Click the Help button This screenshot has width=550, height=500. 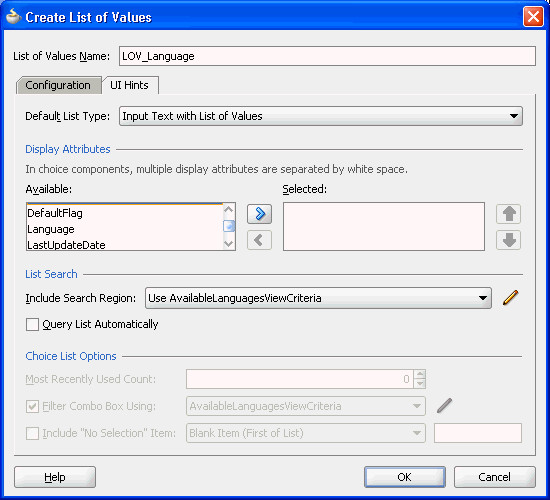[x=55, y=477]
